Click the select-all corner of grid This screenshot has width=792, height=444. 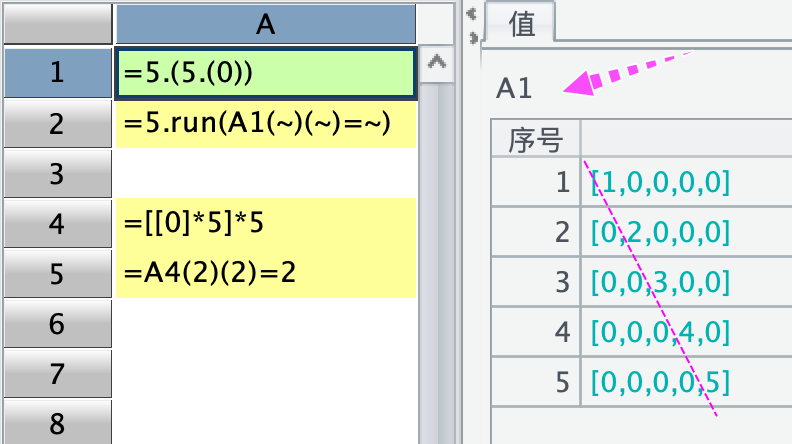coord(58,24)
